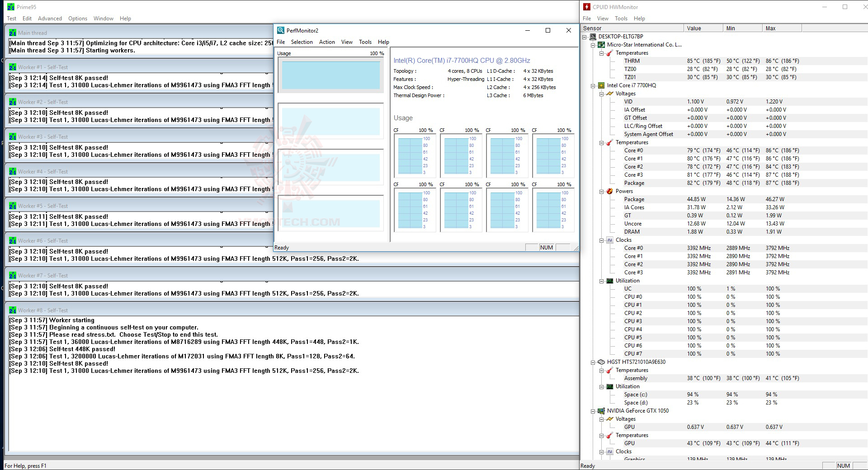868x470 pixels.
Task: Click the Intel Core i7 7700HQ chip icon
Action: tap(601, 85)
